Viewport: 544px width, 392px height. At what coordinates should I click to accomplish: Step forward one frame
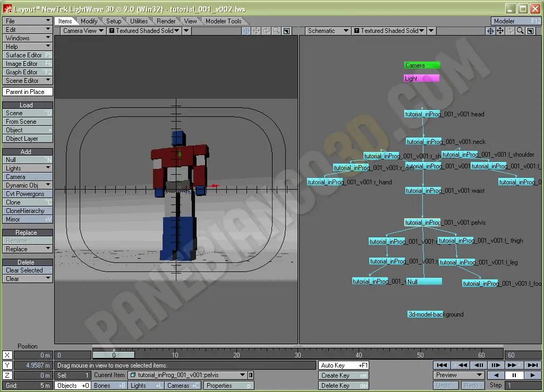coord(496,365)
